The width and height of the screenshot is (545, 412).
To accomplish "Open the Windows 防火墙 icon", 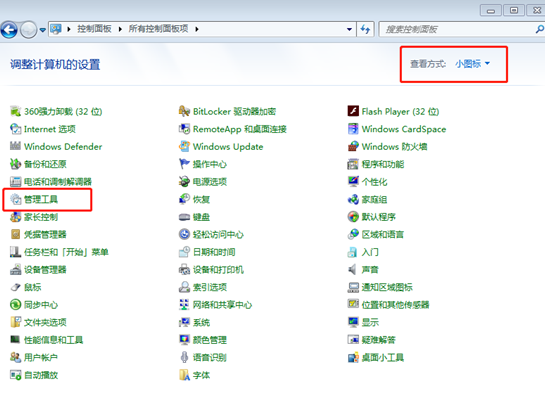I will click(x=353, y=147).
